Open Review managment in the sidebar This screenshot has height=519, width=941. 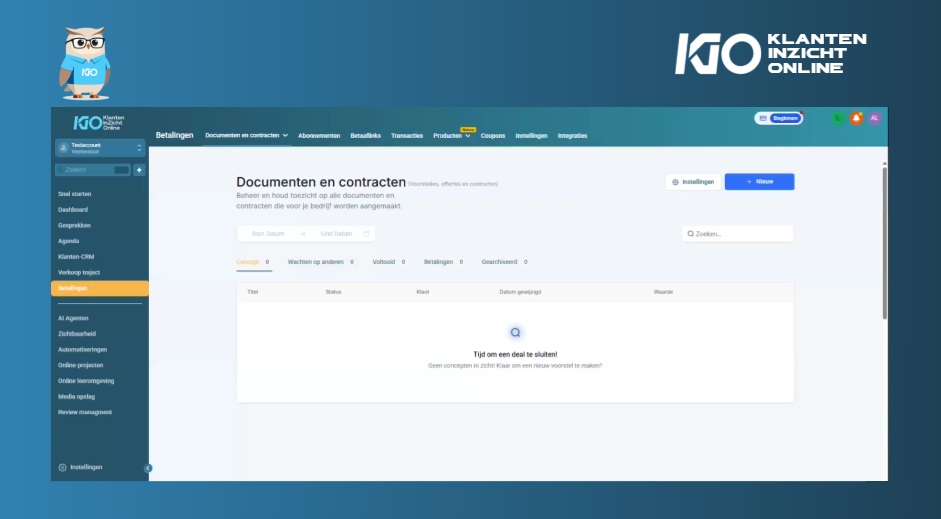click(85, 412)
